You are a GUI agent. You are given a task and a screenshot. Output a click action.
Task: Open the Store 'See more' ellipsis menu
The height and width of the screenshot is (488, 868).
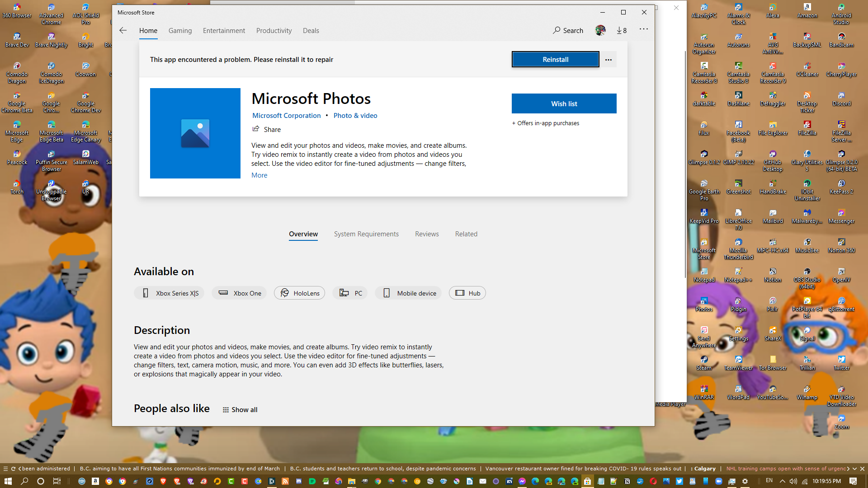(644, 29)
